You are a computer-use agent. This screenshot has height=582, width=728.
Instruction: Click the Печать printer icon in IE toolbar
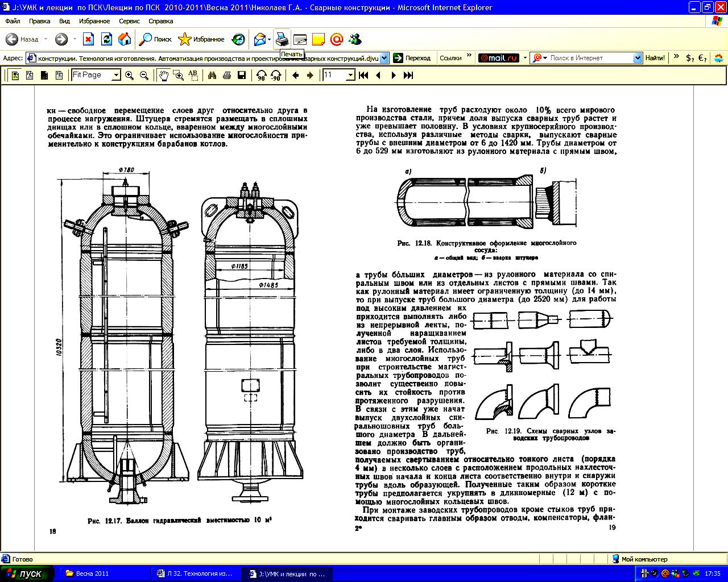pos(282,39)
